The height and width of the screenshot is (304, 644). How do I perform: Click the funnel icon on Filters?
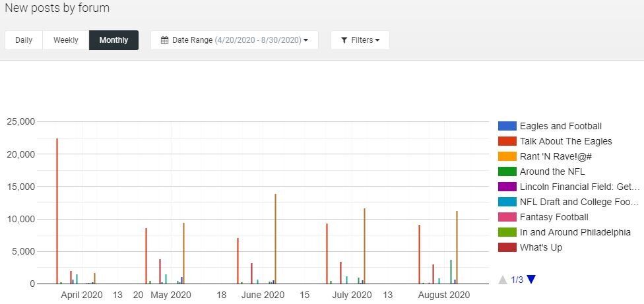344,40
